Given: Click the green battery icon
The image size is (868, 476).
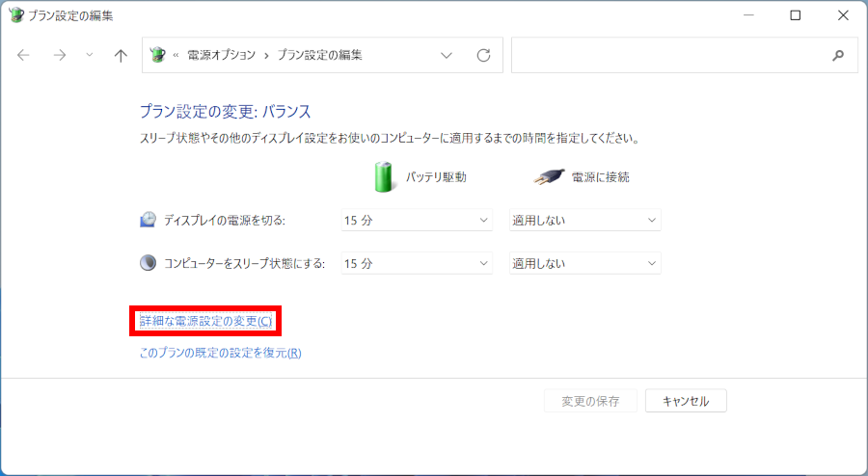Looking at the screenshot, I should click(383, 177).
